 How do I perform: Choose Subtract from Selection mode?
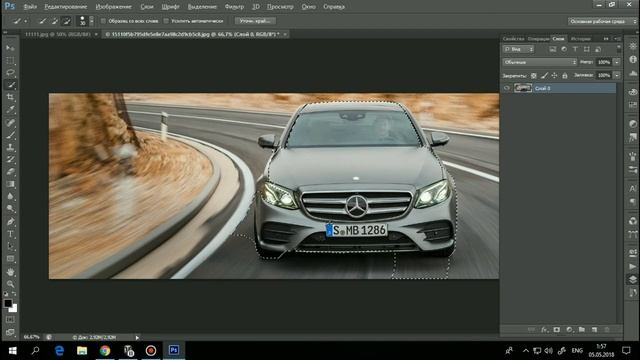pos(67,21)
